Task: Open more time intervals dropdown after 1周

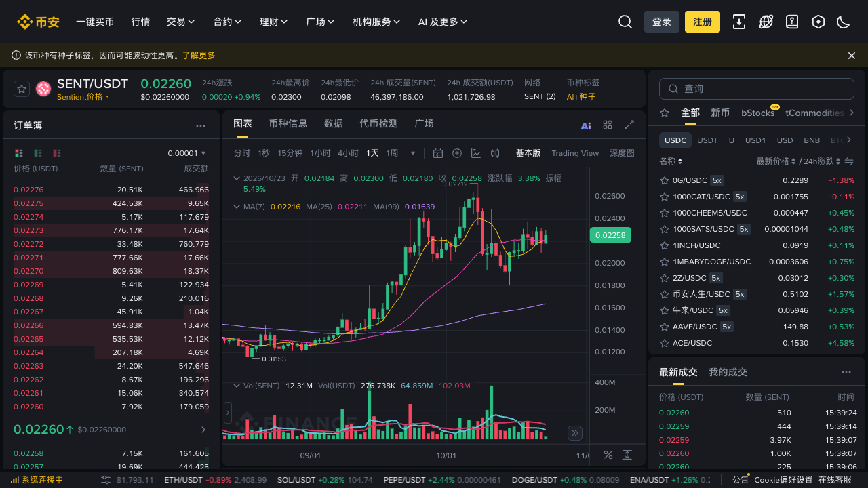Action: 413,153
